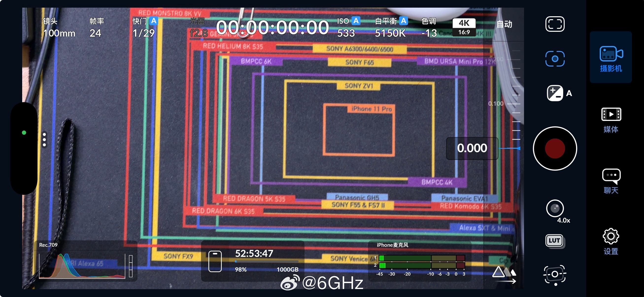Tap storage usage progress bar
Viewport: 644px width, 297px height.
pyautogui.click(x=267, y=262)
